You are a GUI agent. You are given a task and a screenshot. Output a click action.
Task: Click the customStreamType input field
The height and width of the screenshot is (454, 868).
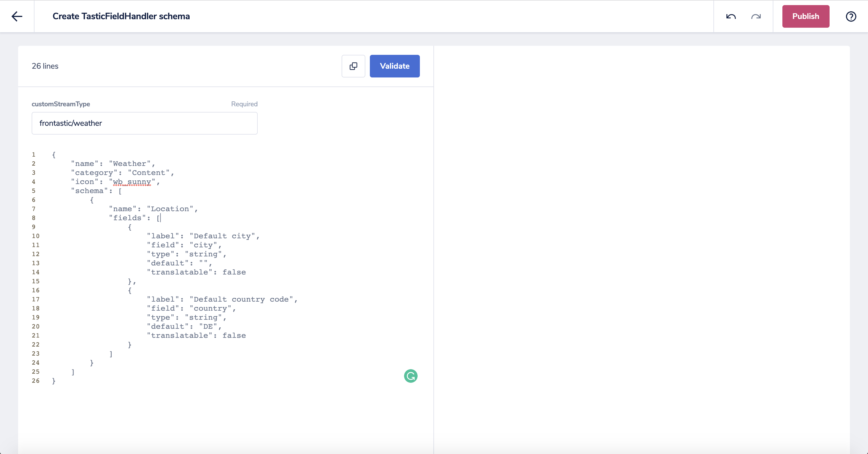[x=145, y=123]
